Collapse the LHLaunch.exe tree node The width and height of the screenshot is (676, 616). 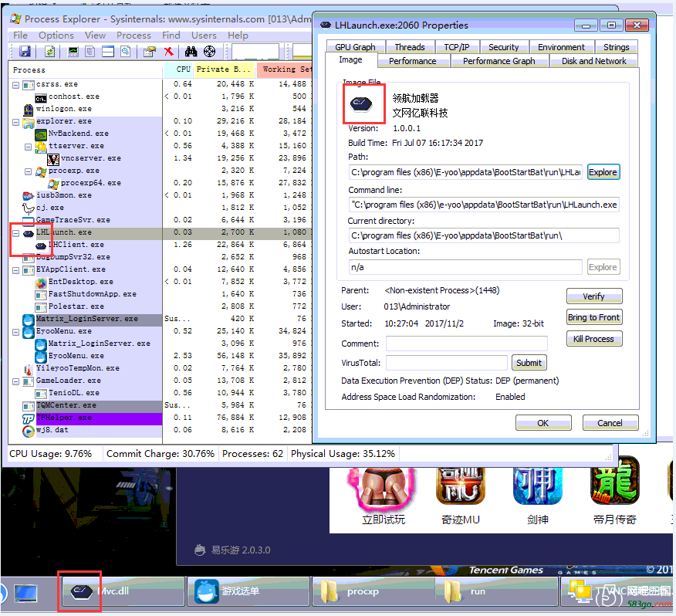16,233
